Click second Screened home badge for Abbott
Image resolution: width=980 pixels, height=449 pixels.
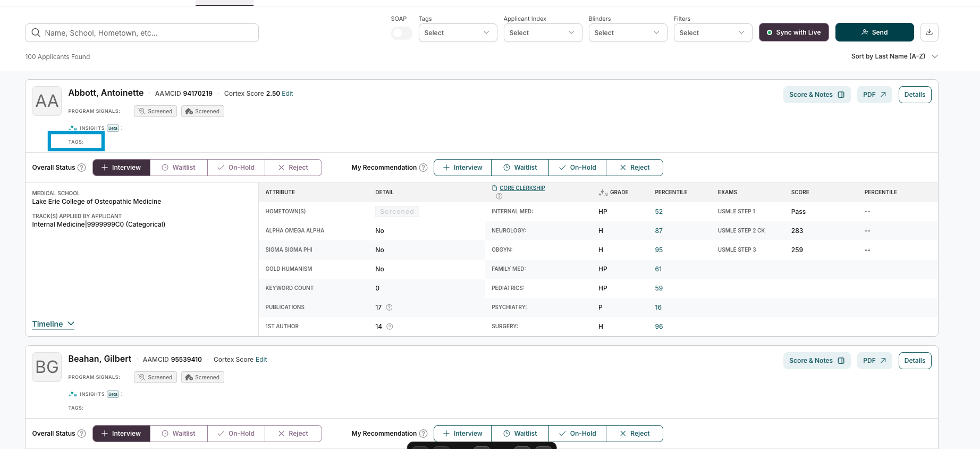pos(202,111)
